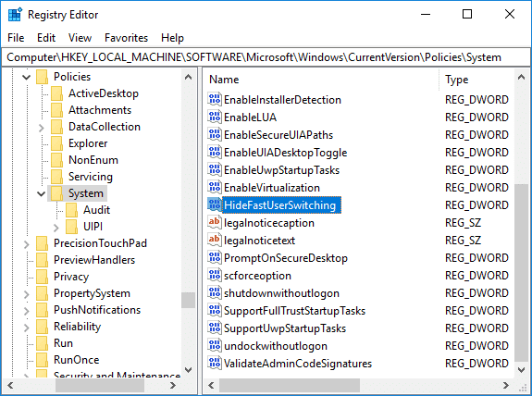Click the folder icon of Explorer key

(56, 143)
